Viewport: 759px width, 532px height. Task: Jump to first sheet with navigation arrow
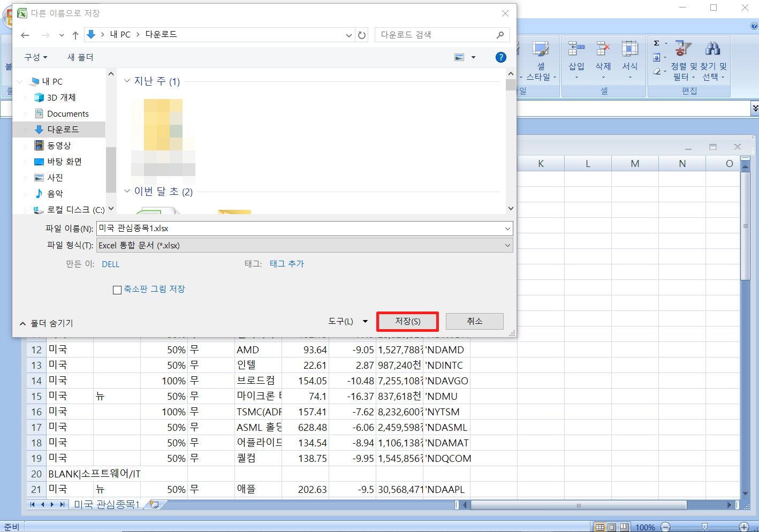[x=33, y=504]
